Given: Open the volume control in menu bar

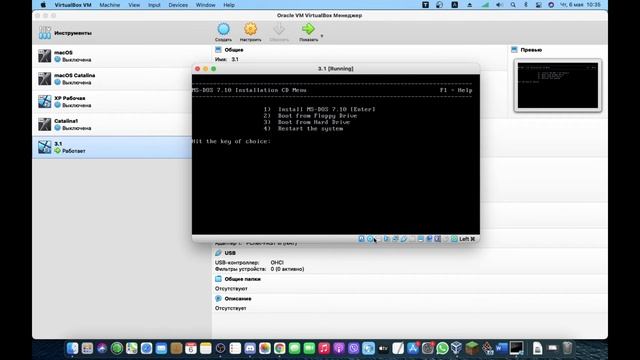Looking at the screenshot, I should pos(499,5).
